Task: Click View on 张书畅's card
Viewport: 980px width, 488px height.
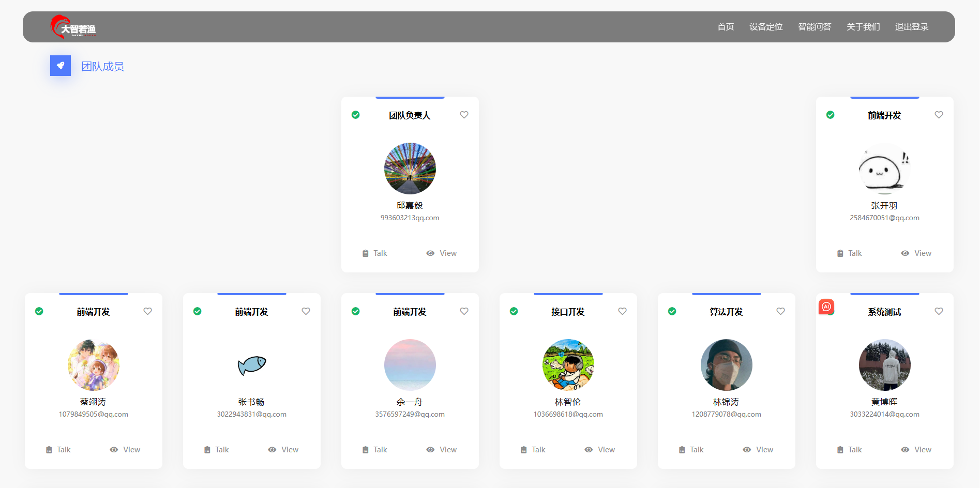Action: [x=283, y=450]
